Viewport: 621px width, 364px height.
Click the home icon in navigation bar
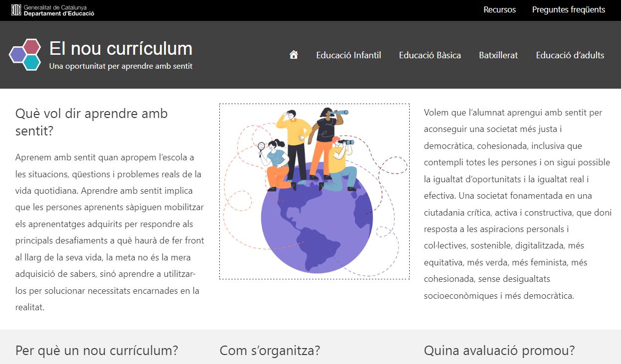[x=294, y=55]
